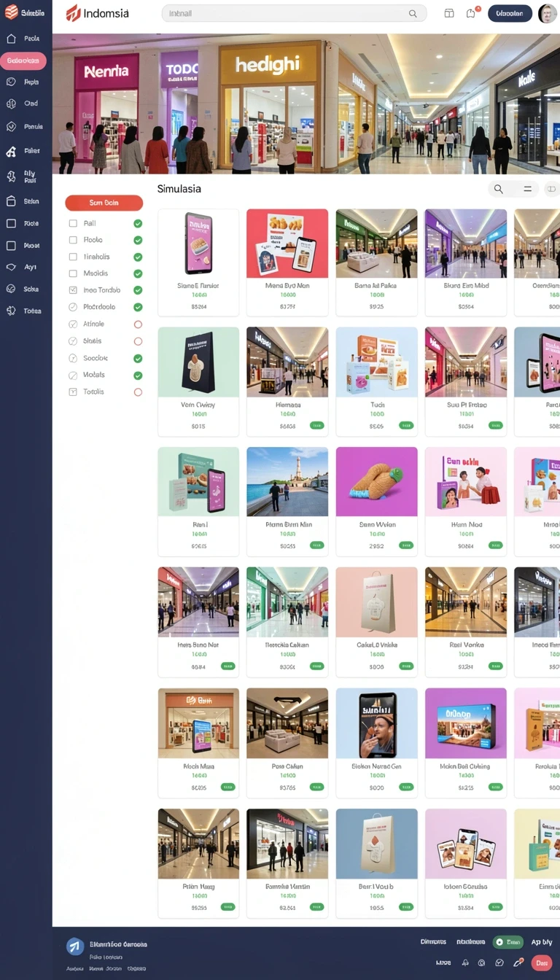Click the 'Simulasia' section heading
Screen dimensions: 560x980
click(x=179, y=189)
